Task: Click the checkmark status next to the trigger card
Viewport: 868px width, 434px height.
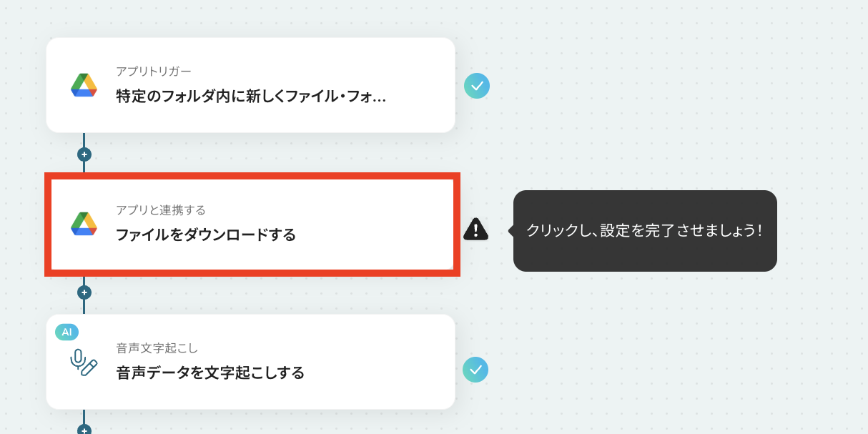Action: pyautogui.click(x=477, y=86)
